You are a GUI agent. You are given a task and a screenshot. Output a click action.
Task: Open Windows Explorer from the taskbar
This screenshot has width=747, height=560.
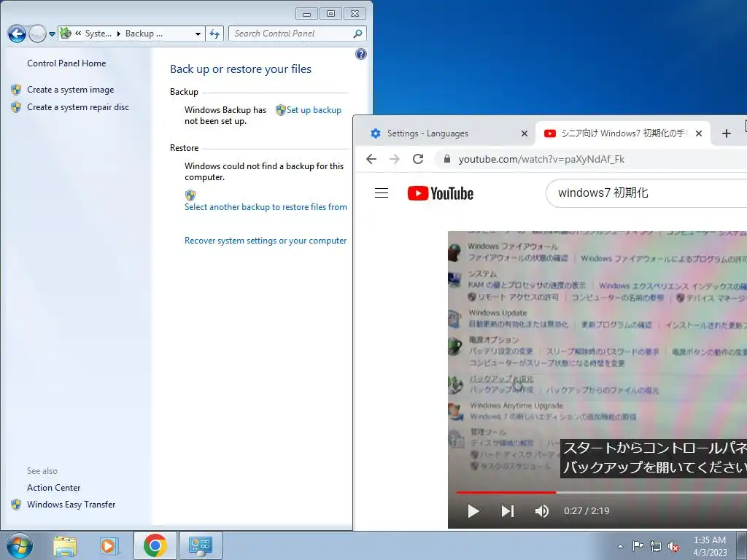pyautogui.click(x=65, y=545)
